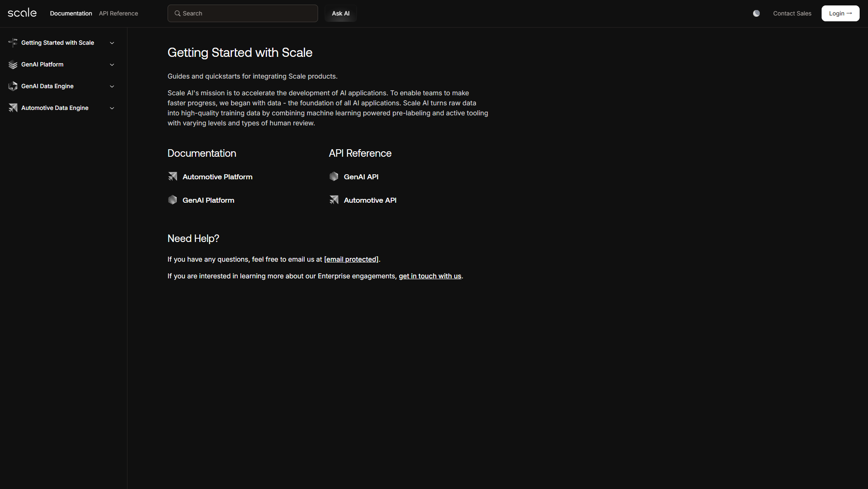Click the Scale logo in header
The image size is (868, 489).
[x=22, y=13]
